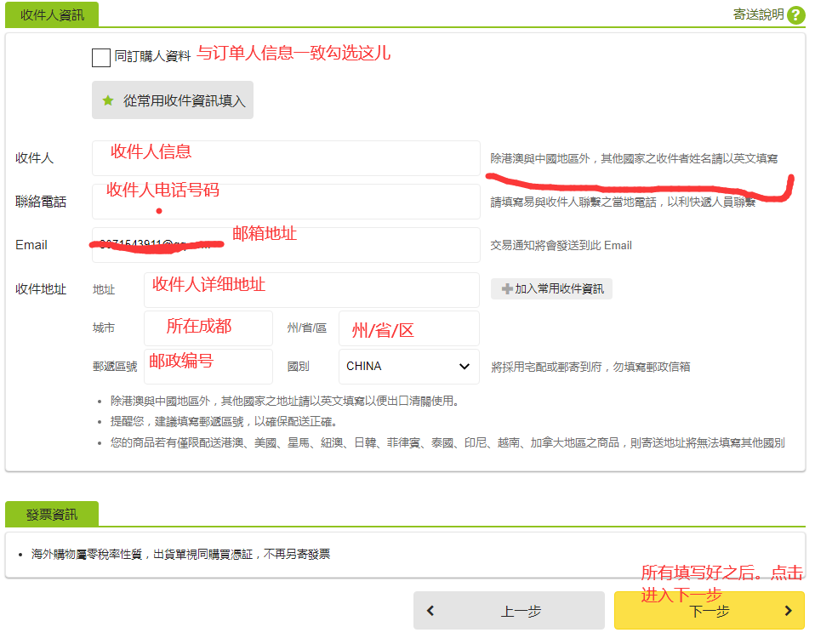Click the yellow 下一步 button
The image size is (815, 644).
coord(709,610)
